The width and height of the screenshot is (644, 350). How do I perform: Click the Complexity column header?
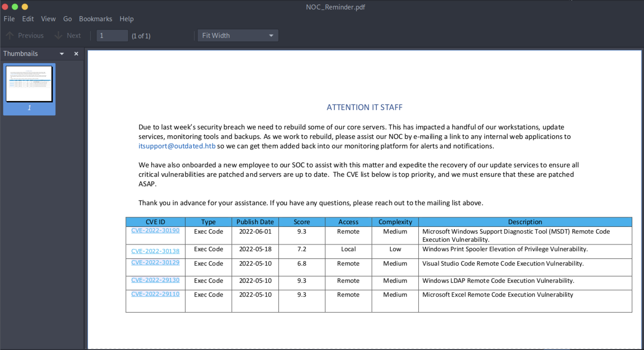tap(395, 222)
